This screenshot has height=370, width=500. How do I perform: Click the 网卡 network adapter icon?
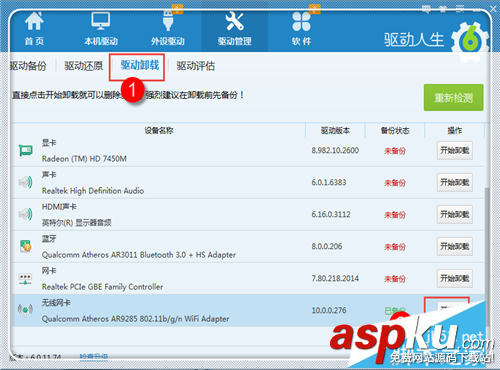26,279
